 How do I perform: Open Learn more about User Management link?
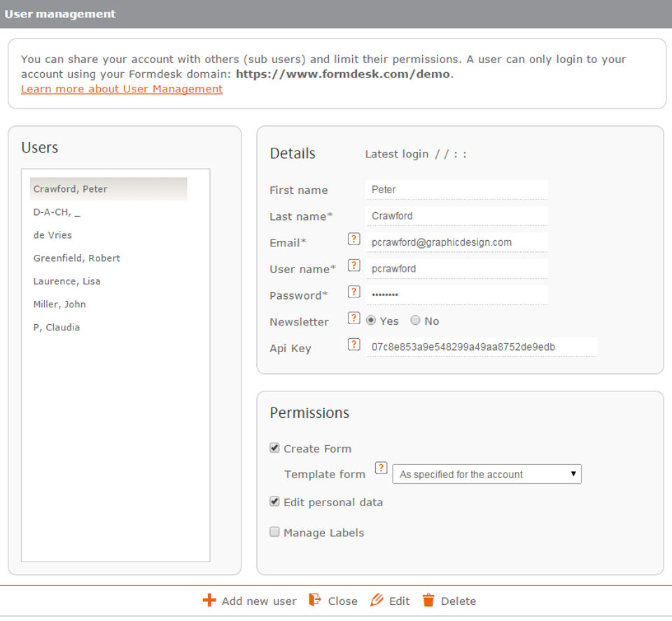point(122,89)
